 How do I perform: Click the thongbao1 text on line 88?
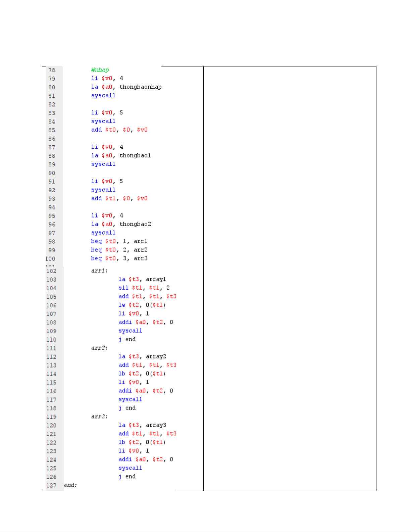click(135, 155)
